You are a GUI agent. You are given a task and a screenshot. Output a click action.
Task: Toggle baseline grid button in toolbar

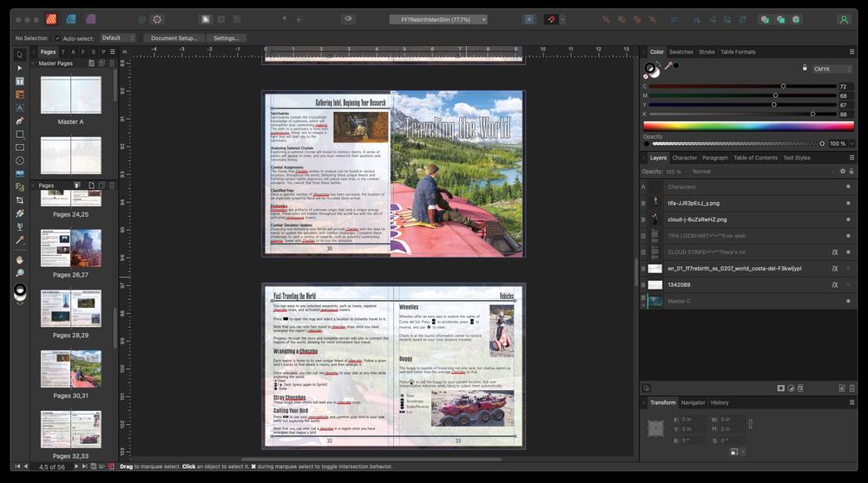[529, 19]
